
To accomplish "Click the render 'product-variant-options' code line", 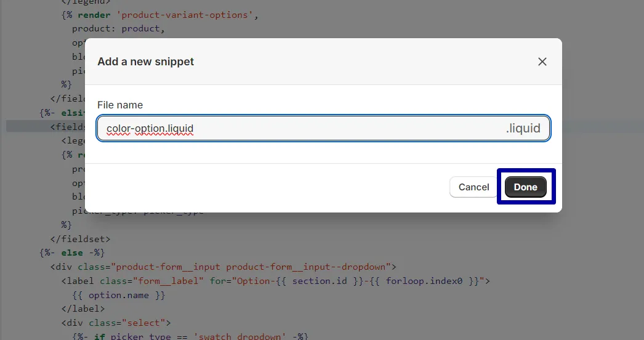I will [159, 15].
